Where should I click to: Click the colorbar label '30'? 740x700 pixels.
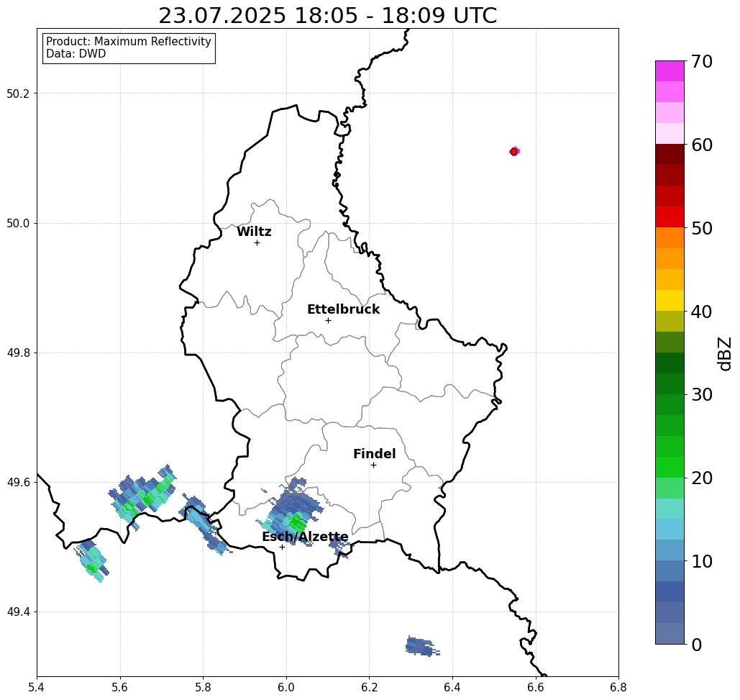point(702,394)
